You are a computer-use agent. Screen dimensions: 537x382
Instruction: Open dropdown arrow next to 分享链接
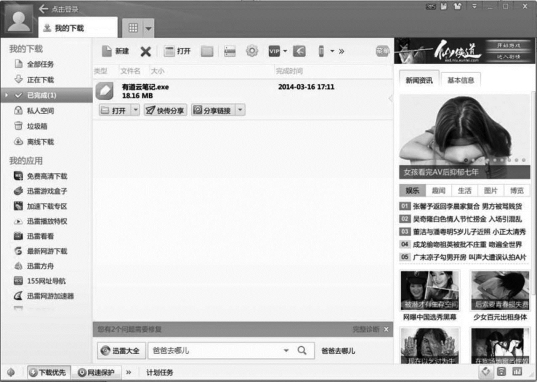(240, 110)
